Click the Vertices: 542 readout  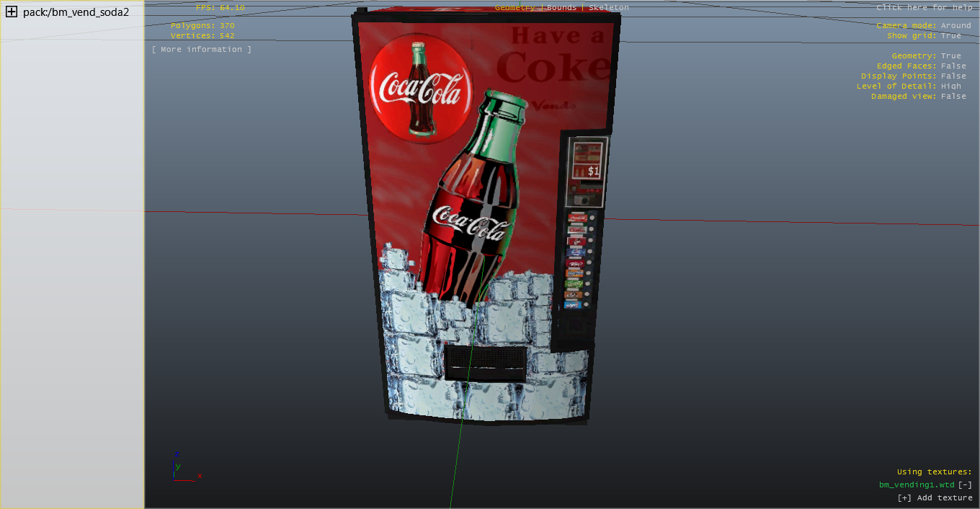point(202,35)
